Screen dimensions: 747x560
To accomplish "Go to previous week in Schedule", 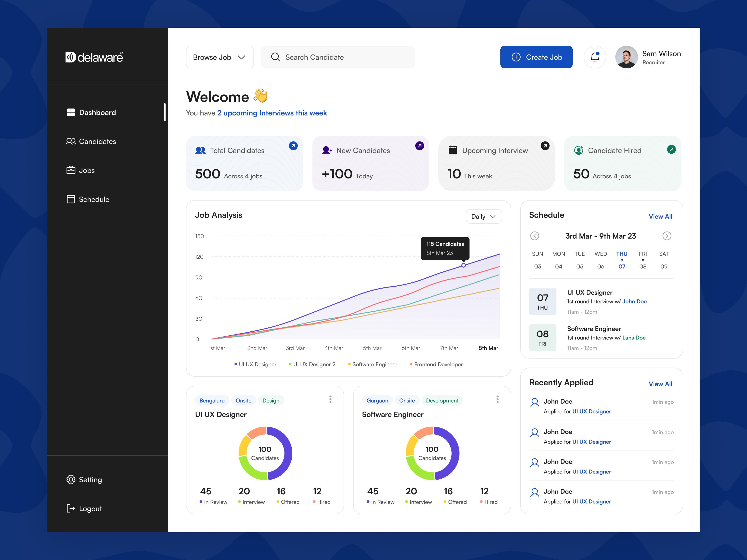I will point(535,236).
